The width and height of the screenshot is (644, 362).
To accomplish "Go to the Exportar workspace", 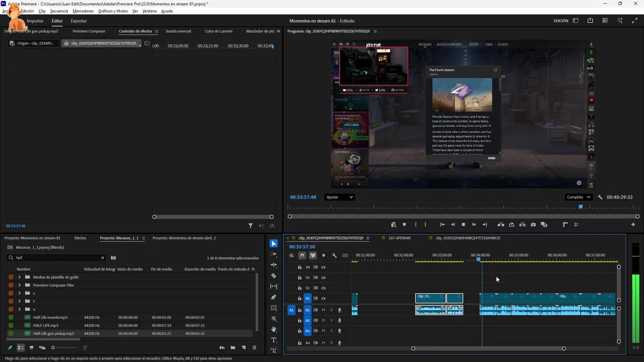I will 78,21.
